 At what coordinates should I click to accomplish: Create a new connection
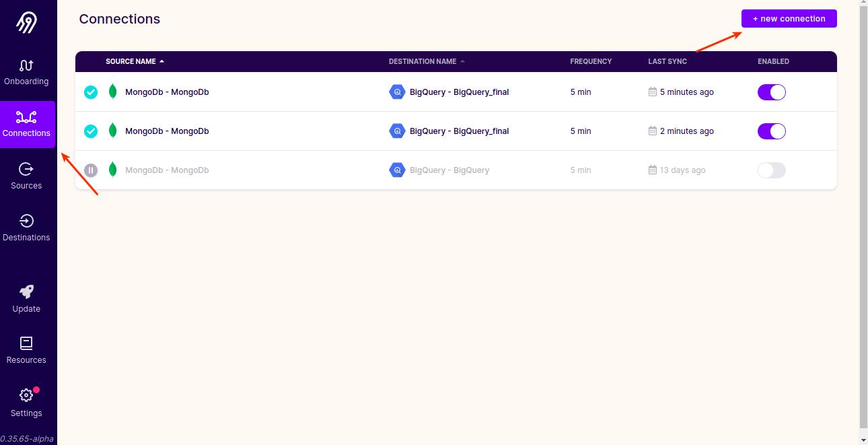[789, 19]
